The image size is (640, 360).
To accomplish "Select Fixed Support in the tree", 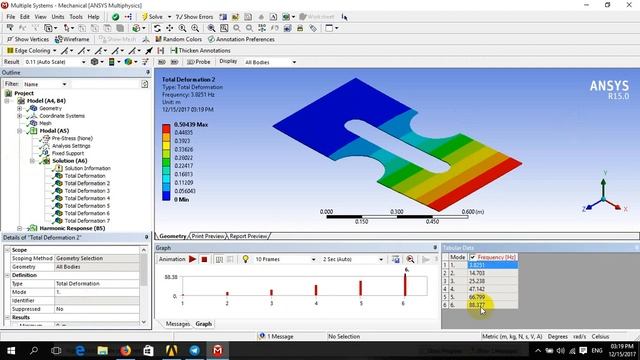I will pos(68,153).
